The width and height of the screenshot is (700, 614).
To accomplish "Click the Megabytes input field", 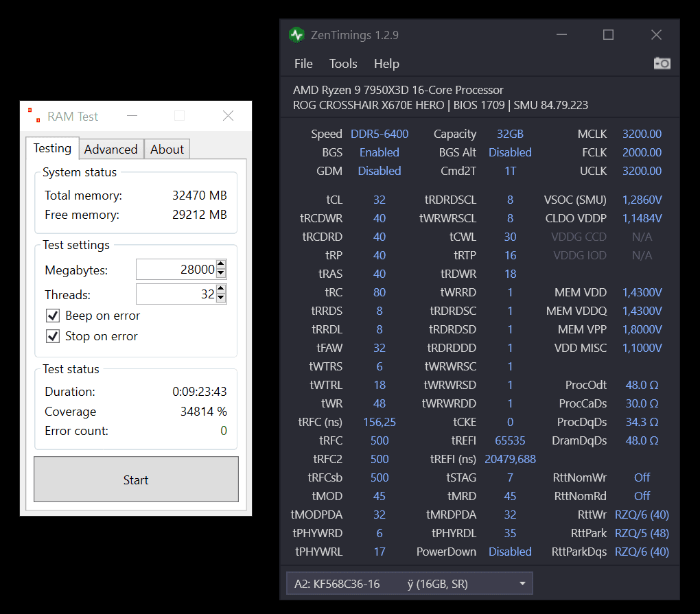I will coord(176,270).
